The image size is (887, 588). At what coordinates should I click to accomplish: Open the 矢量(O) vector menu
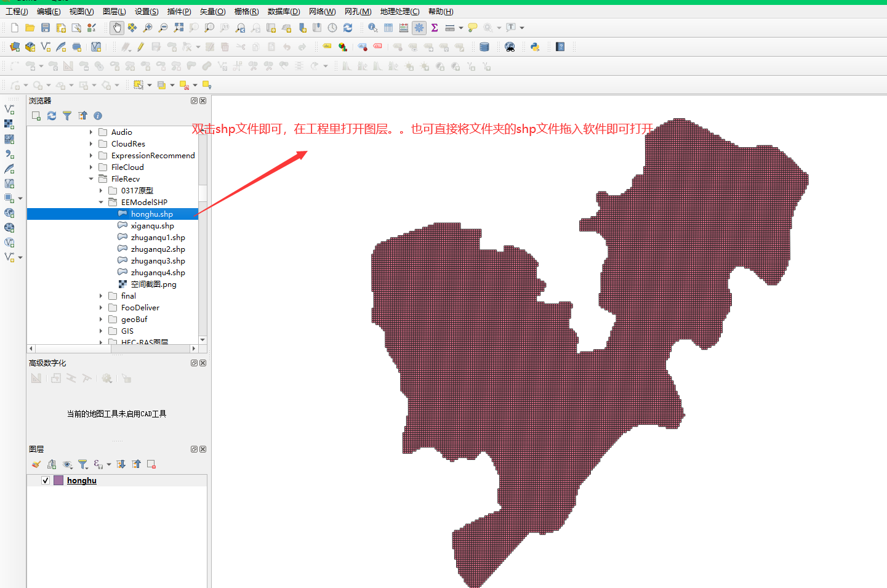[x=212, y=12]
